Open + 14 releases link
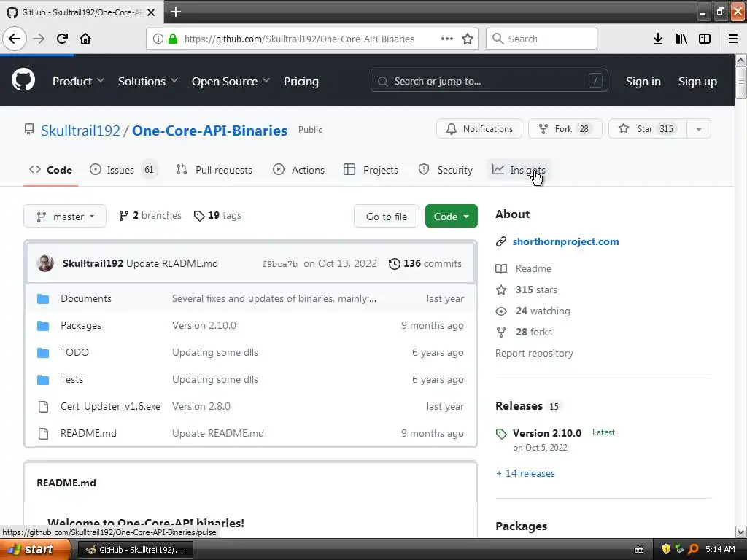The image size is (747, 560). [x=525, y=473]
